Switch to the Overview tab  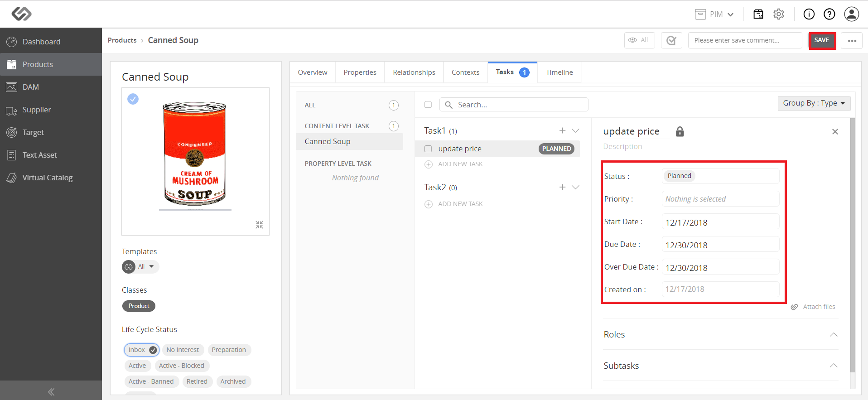(313, 72)
